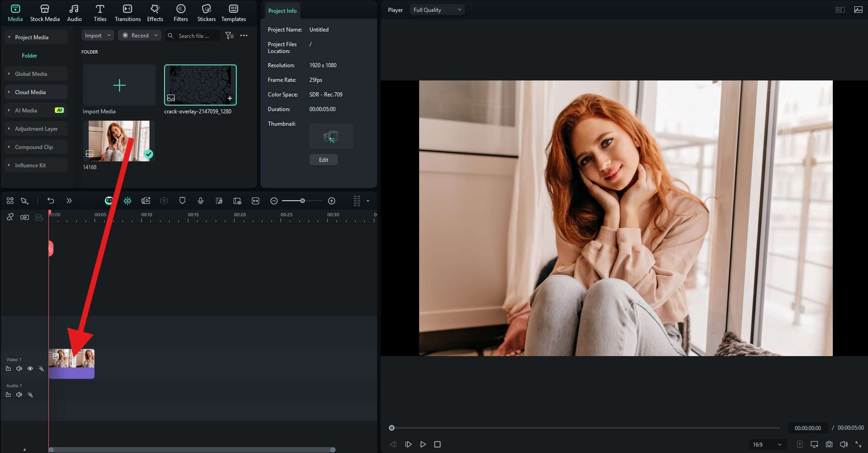Open the Effects tab
868x453 pixels.
(x=155, y=13)
